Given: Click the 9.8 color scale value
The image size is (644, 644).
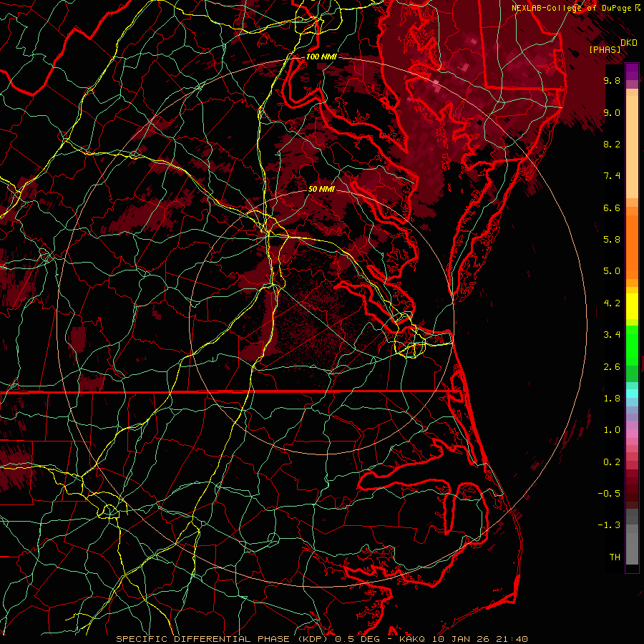Looking at the screenshot, I should tap(612, 80).
